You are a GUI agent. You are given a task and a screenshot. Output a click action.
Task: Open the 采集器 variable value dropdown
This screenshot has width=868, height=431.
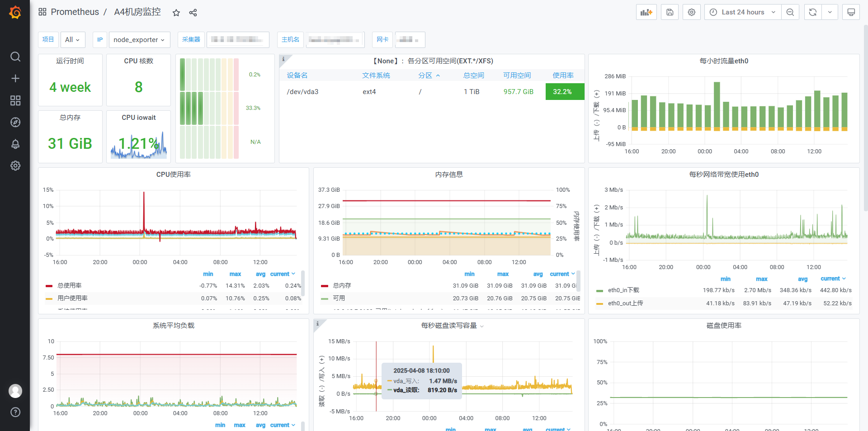pyautogui.click(x=238, y=40)
